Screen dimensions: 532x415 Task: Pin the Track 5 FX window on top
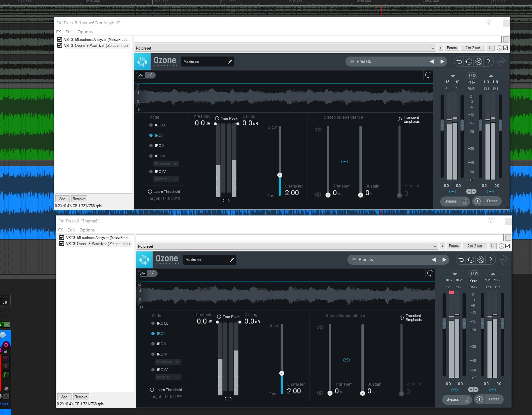pos(489,22)
